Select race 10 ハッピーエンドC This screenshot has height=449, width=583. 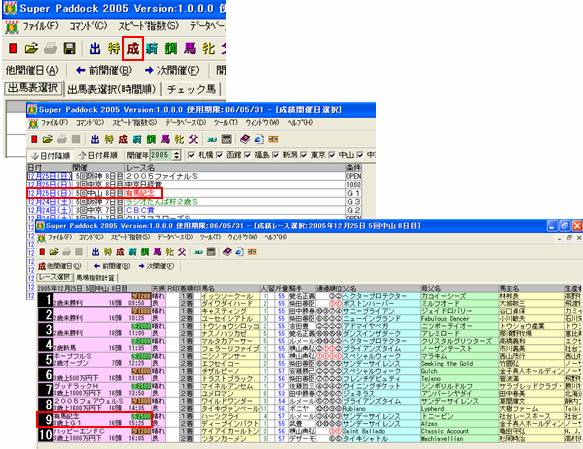[94, 435]
